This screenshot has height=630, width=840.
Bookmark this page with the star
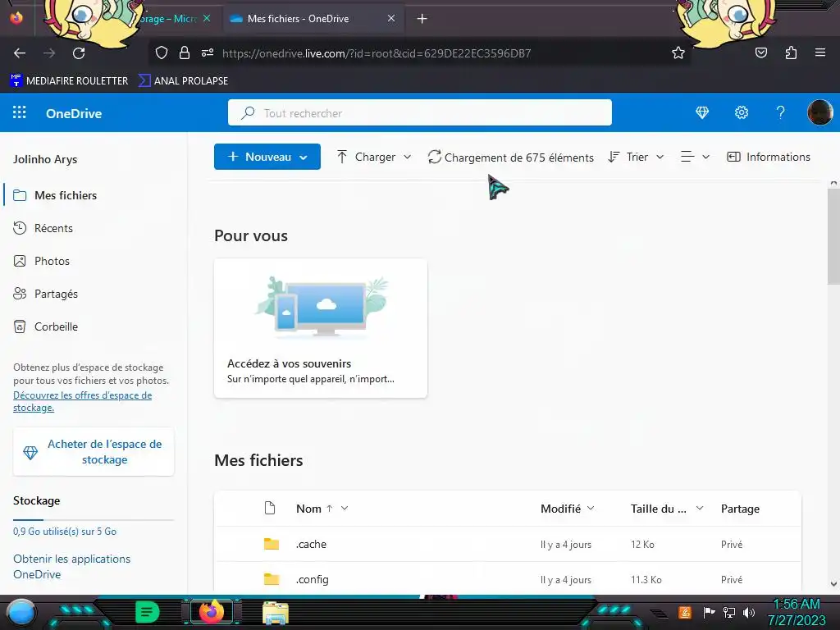(x=678, y=52)
